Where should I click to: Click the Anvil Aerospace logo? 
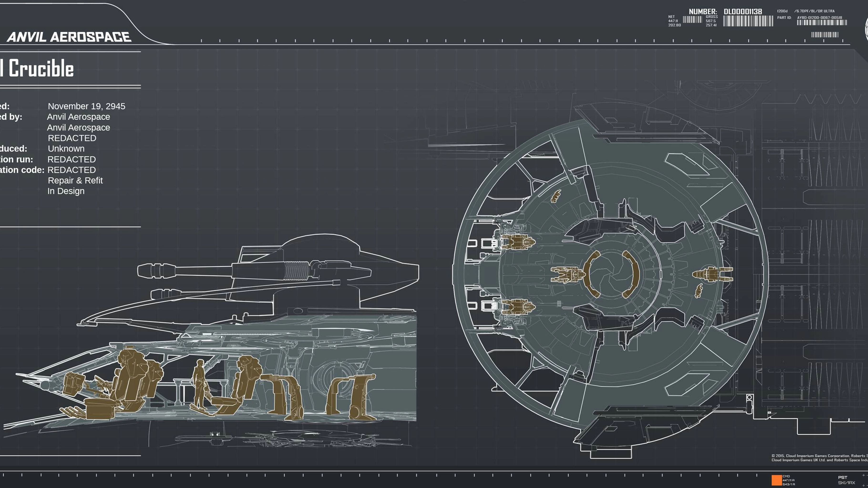click(x=69, y=37)
